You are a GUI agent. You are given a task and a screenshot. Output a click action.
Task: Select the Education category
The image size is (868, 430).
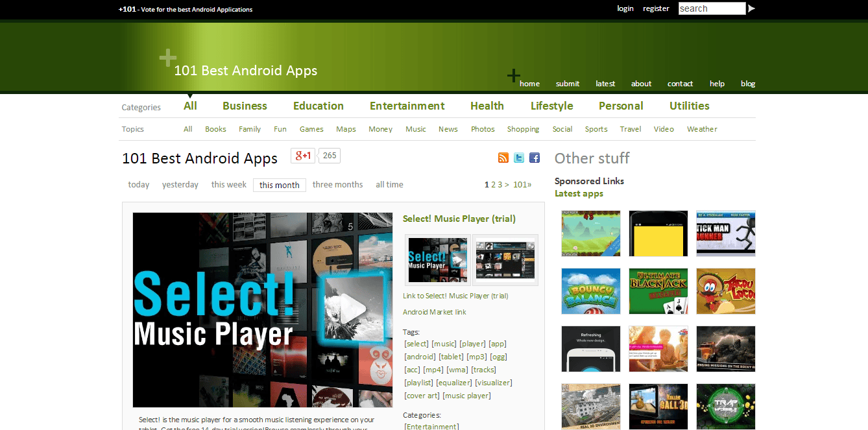click(x=319, y=106)
